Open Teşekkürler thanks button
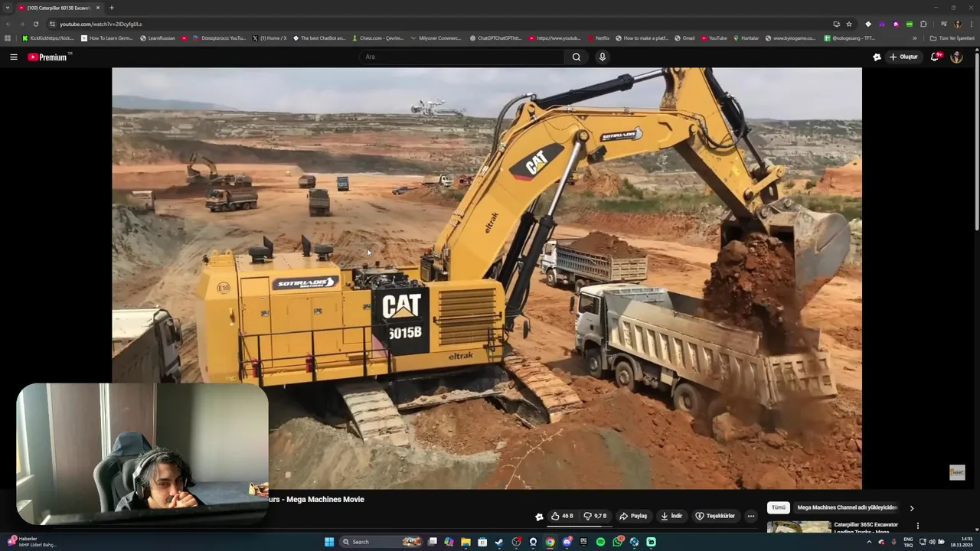Viewport: 980px width, 551px height. point(715,516)
